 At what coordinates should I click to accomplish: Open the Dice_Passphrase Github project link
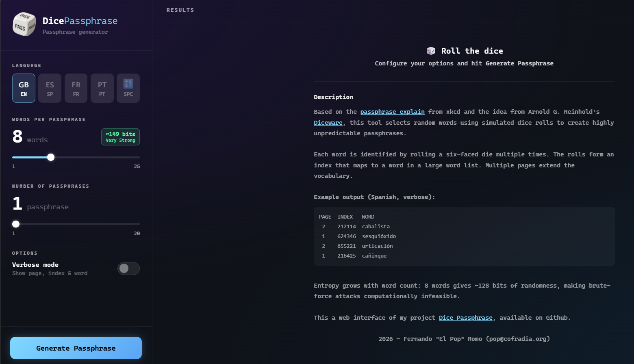(x=465, y=318)
